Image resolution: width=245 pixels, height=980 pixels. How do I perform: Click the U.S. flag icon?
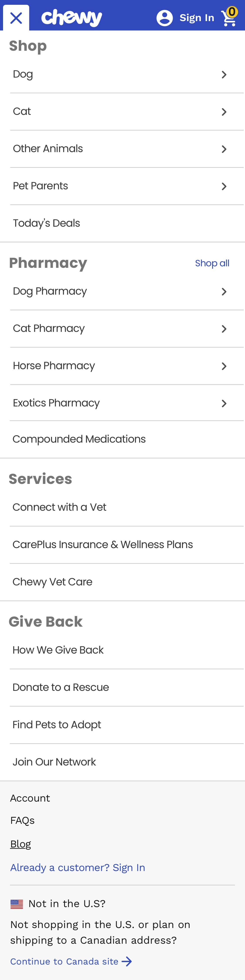coord(17,903)
